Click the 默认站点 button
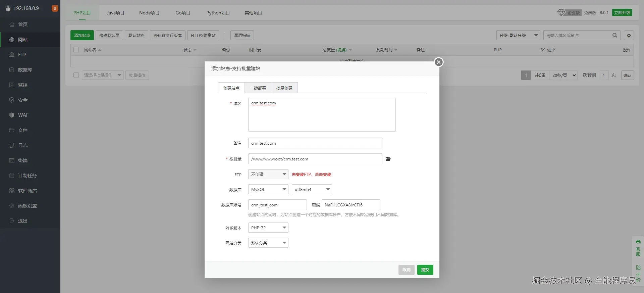Viewport: 644px width, 293px height. click(137, 35)
